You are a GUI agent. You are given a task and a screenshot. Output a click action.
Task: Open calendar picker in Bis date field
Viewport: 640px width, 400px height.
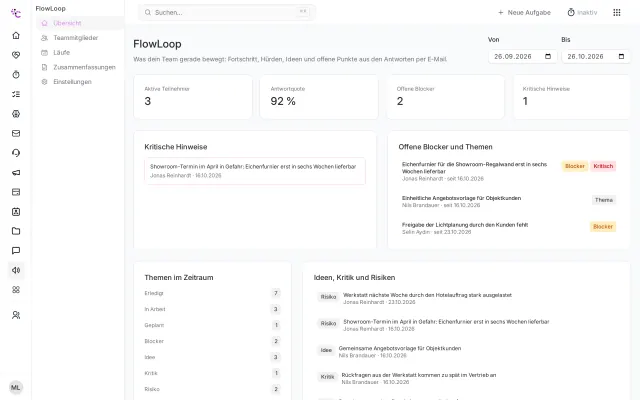(x=621, y=56)
